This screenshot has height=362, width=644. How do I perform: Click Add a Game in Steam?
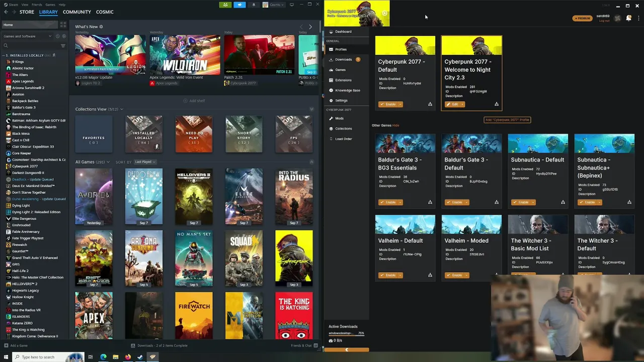tap(16, 345)
